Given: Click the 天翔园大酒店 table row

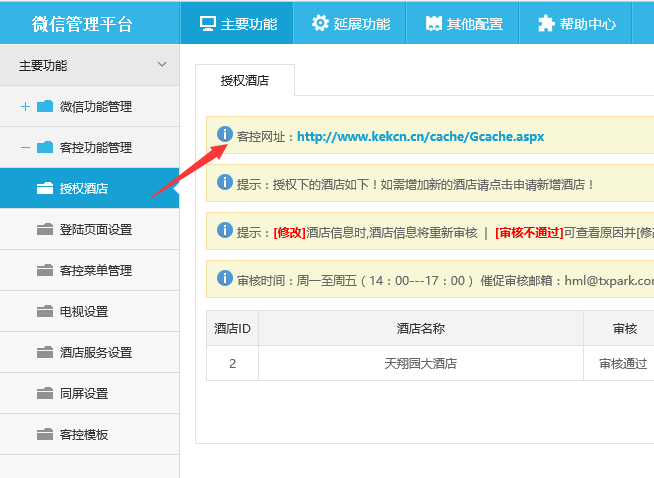Looking at the screenshot, I should tap(420, 364).
